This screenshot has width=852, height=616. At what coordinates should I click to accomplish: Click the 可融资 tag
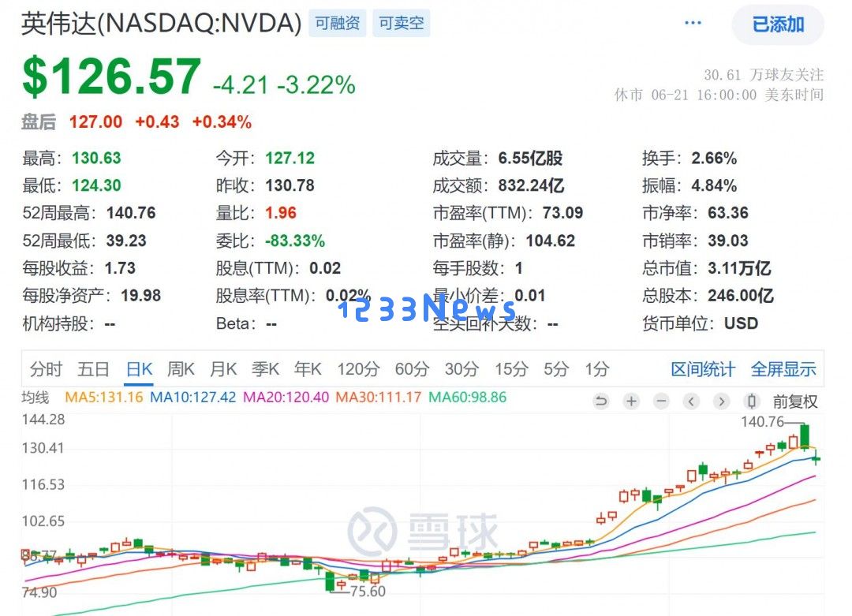338,23
